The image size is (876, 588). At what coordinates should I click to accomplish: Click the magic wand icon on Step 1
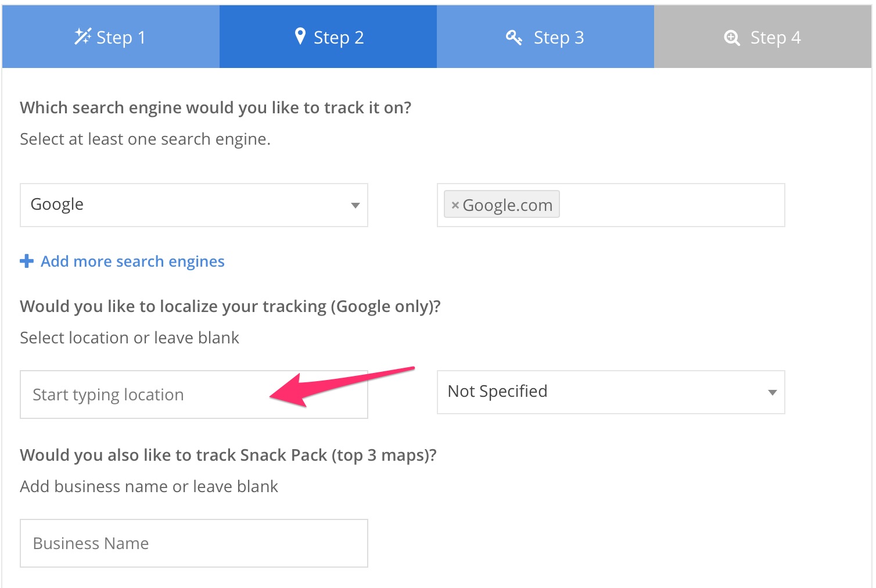[82, 37]
